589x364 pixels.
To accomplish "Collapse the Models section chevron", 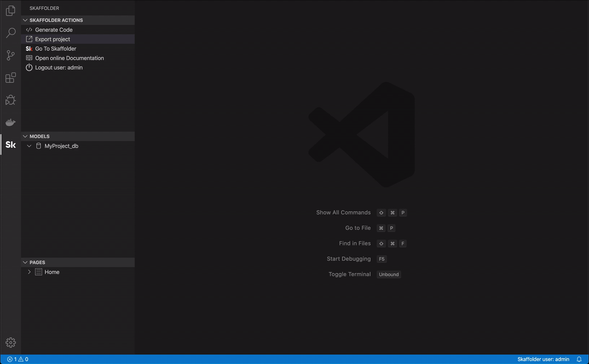I will click(x=25, y=136).
